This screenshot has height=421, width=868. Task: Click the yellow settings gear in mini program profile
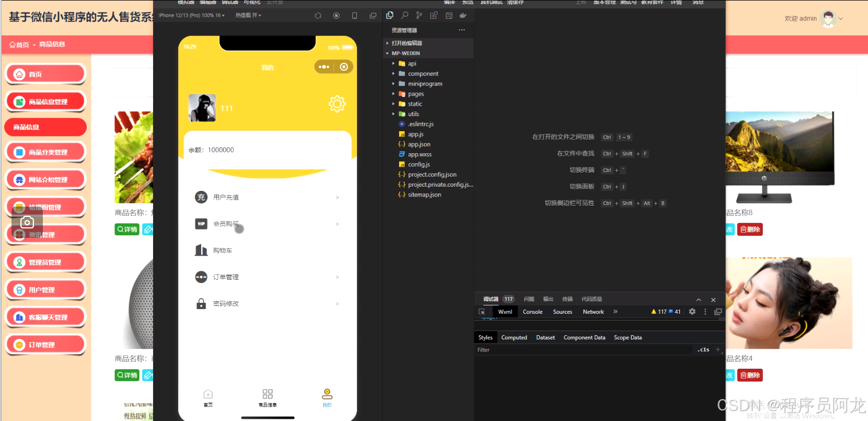coord(337,104)
